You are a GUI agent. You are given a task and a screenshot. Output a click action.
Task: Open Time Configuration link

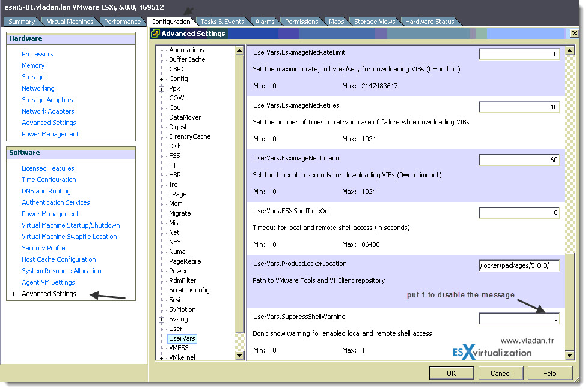pos(49,180)
